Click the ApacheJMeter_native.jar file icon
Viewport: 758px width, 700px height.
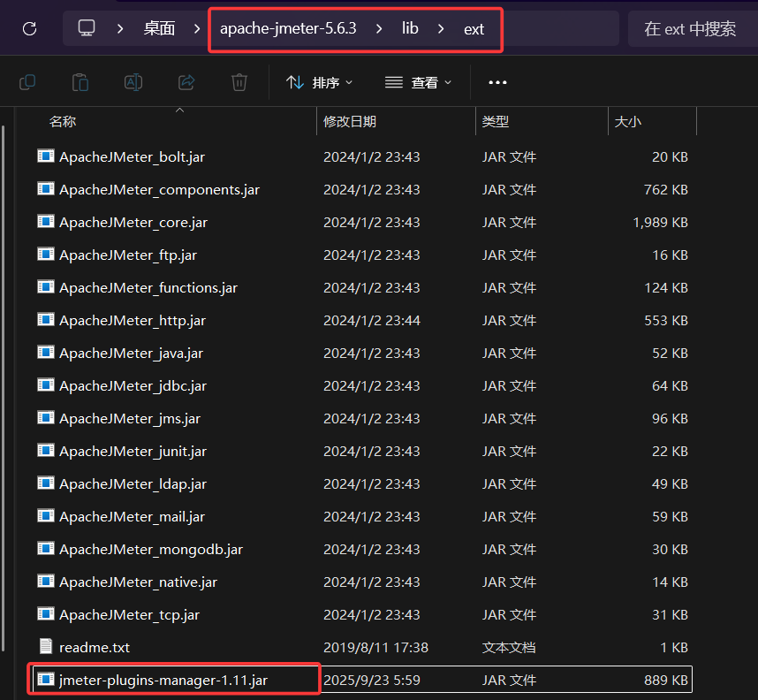pyautogui.click(x=45, y=582)
